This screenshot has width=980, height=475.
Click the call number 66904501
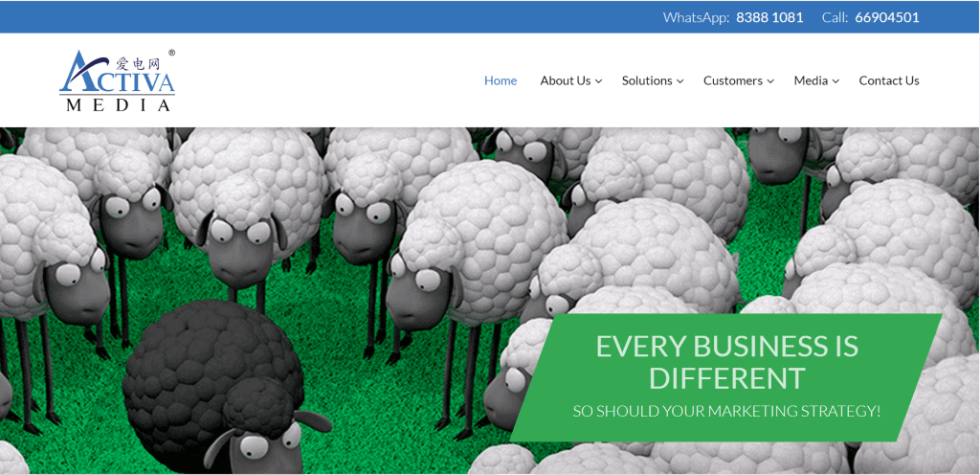coord(887,17)
